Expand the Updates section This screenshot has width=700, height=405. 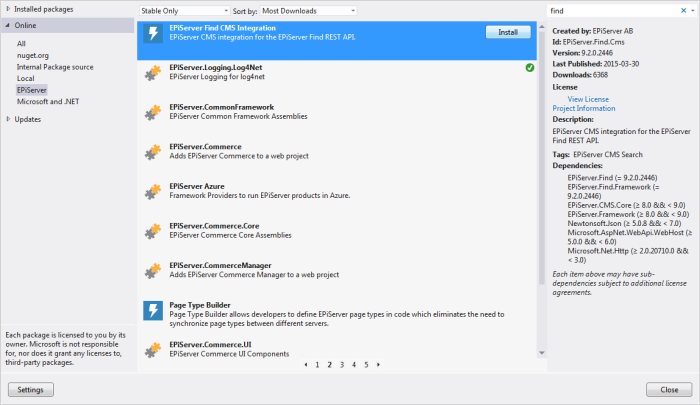tap(9, 119)
